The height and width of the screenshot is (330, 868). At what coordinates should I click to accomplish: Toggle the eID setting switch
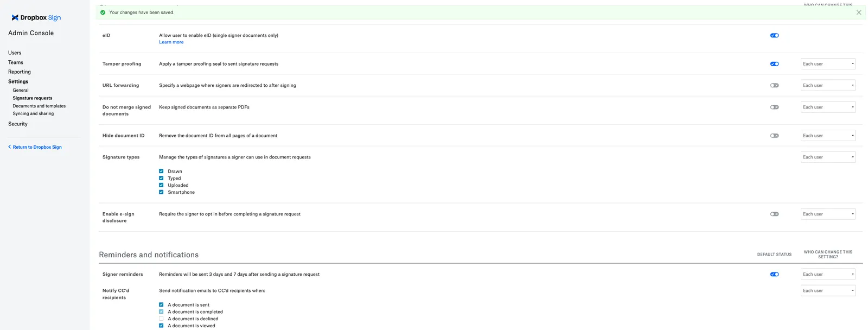click(774, 35)
